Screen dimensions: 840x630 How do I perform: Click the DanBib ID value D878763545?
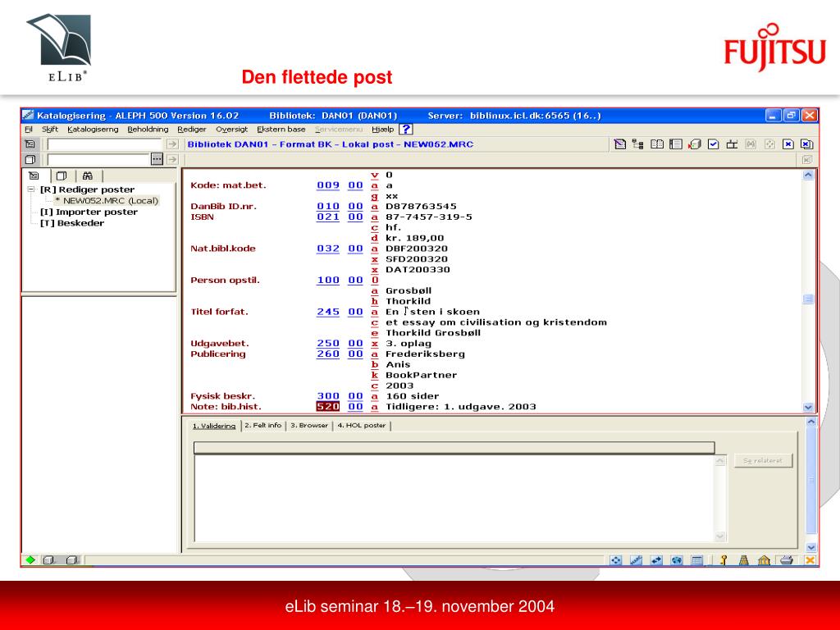point(421,206)
